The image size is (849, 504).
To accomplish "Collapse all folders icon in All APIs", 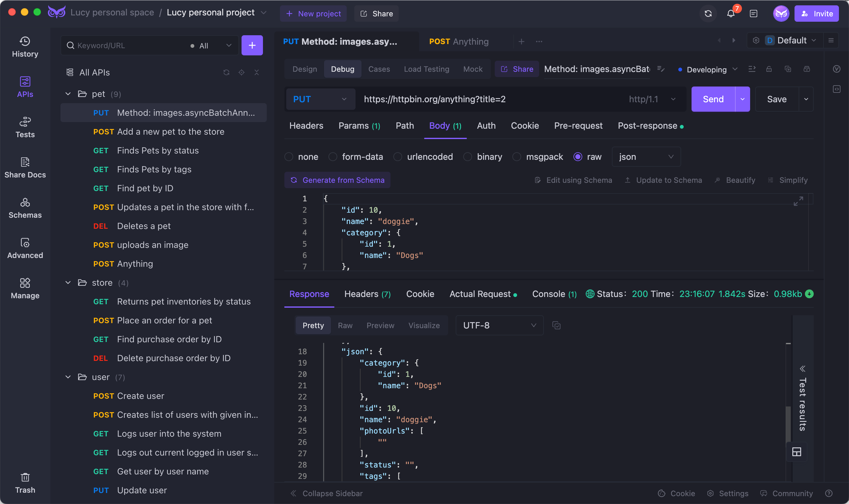I will [x=257, y=72].
